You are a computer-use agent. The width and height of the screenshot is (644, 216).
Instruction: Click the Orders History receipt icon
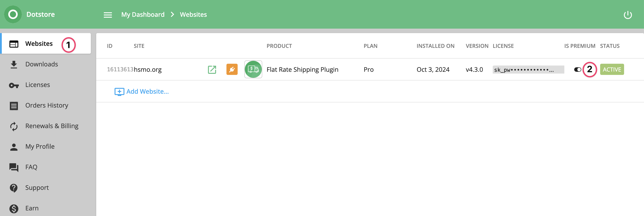click(14, 106)
